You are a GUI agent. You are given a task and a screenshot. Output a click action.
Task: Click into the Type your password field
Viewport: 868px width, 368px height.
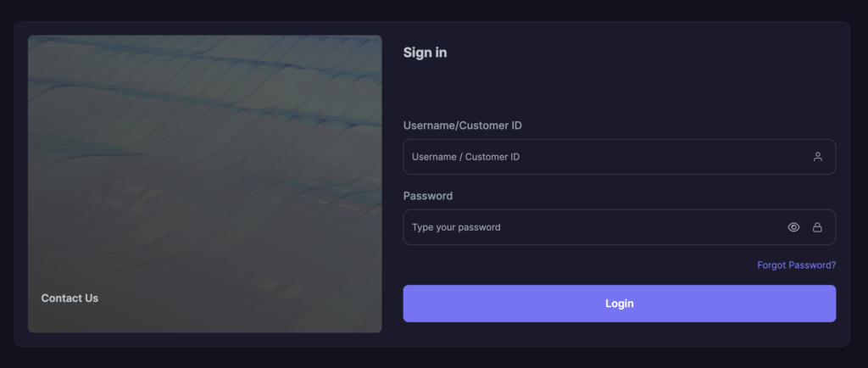pos(593,227)
